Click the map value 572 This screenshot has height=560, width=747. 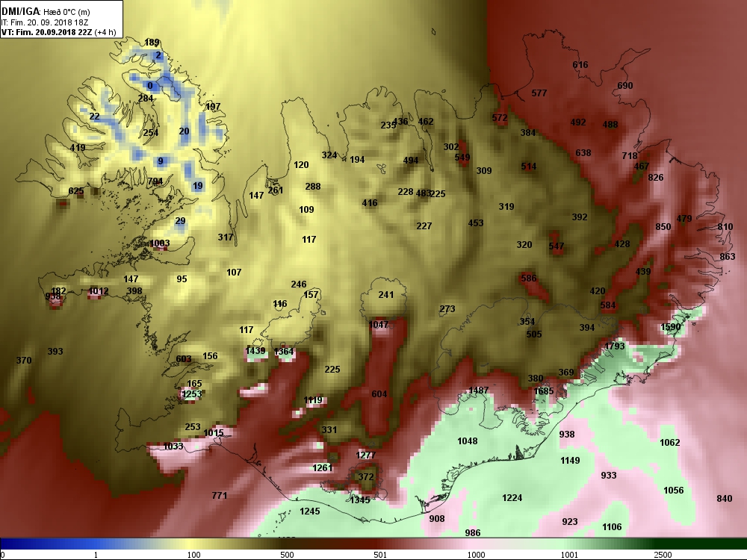500,118
